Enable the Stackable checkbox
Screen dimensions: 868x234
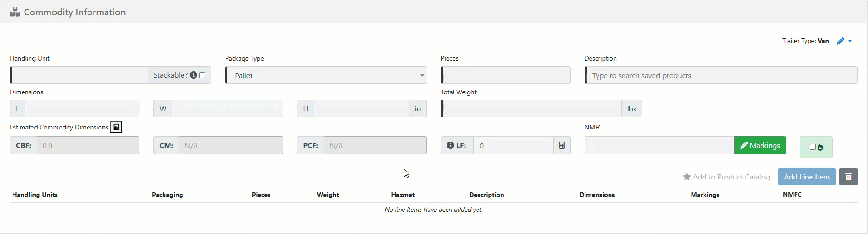202,75
